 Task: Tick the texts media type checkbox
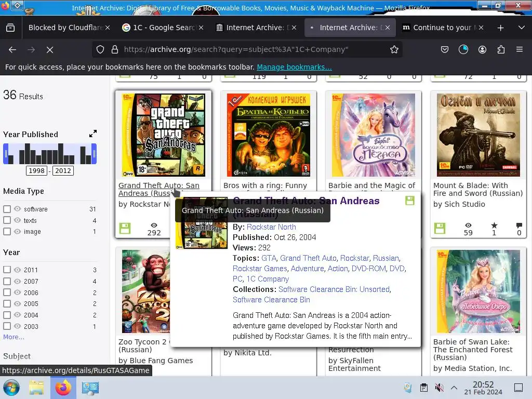pos(7,220)
